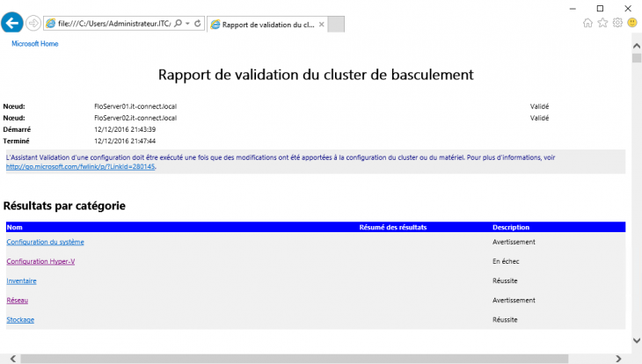Open a new blank tab

tap(336, 24)
